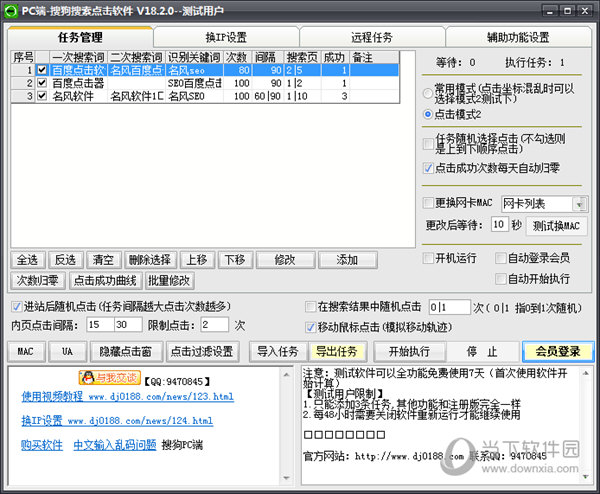
Task: Uncheck the checkbox in task row 3
Action: click(x=42, y=96)
